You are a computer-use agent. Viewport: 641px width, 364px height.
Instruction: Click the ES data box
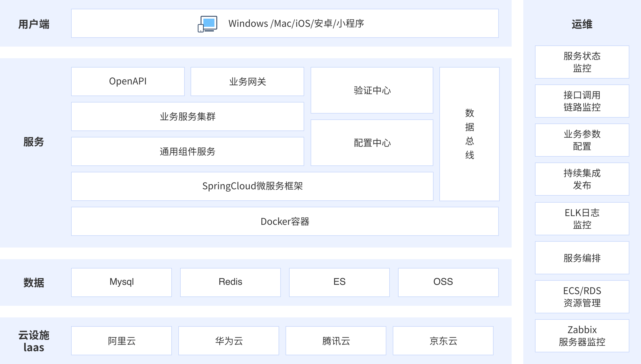339,282
